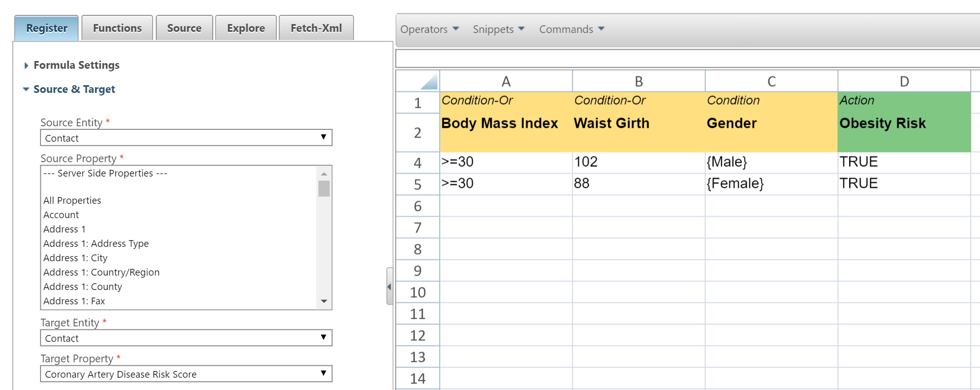
Task: Select row 2 header
Action: pyautogui.click(x=418, y=132)
